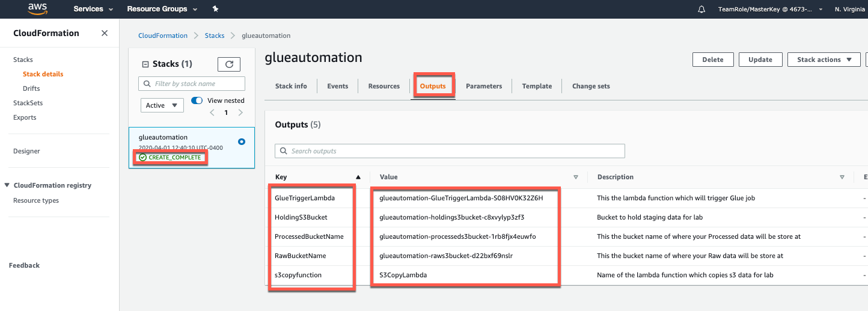Click the Update stack button
The height and width of the screenshot is (311, 868).
[760, 60]
